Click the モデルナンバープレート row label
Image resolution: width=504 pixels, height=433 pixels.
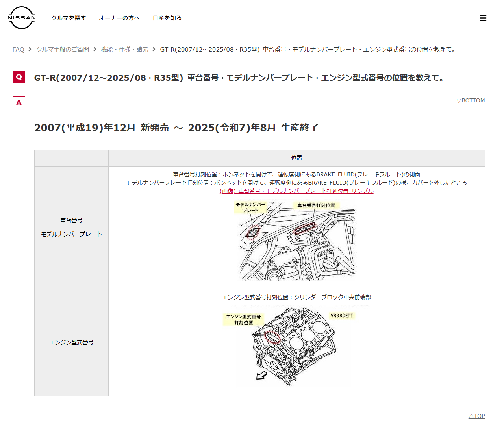(71, 234)
